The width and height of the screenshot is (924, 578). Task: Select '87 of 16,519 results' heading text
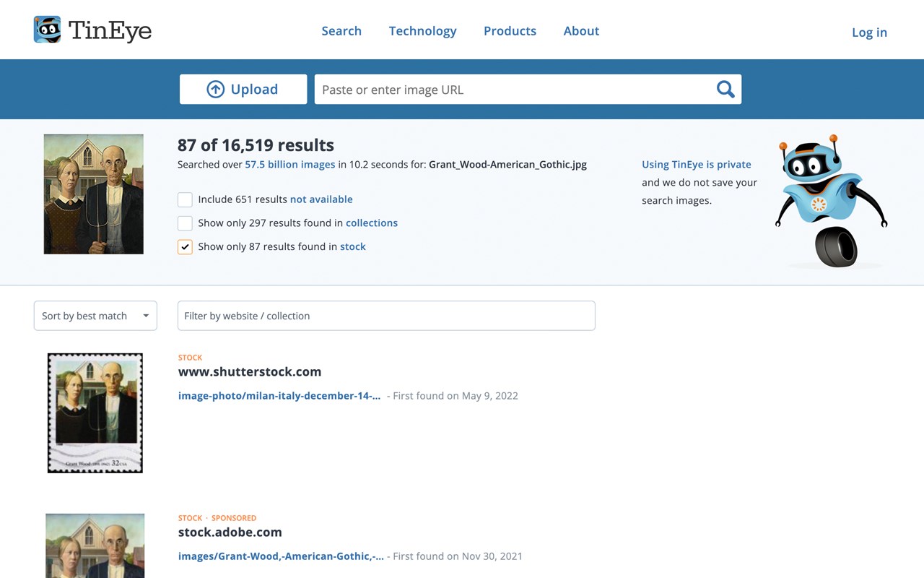[256, 145]
